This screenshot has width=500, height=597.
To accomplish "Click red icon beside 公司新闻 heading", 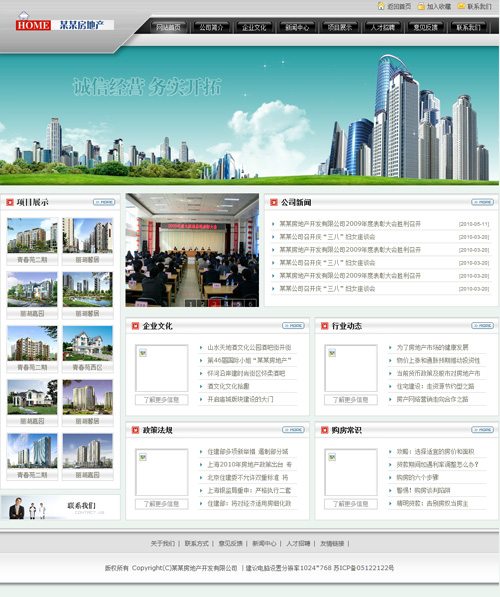I will (x=273, y=202).
